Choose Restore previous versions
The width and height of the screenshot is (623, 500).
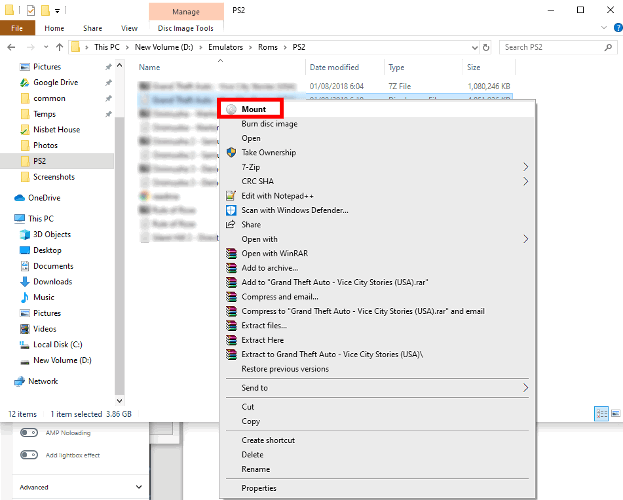pos(285,369)
